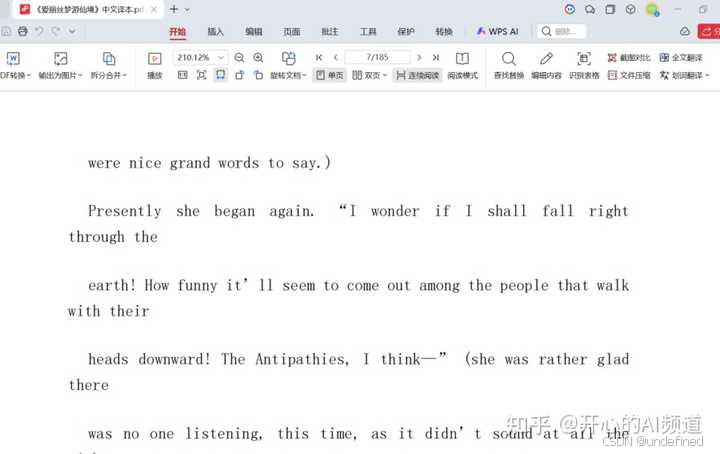Switch to the 编辑 ribbon tab

coord(253,31)
